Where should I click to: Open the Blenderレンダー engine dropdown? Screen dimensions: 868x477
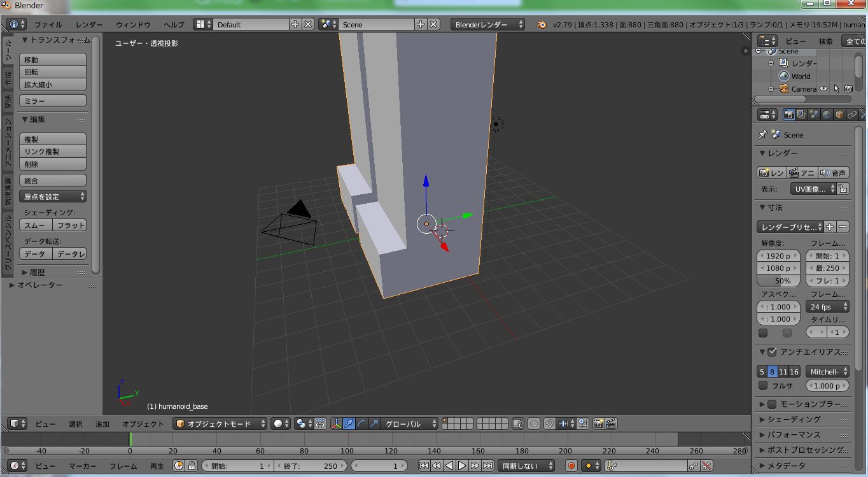tap(488, 24)
